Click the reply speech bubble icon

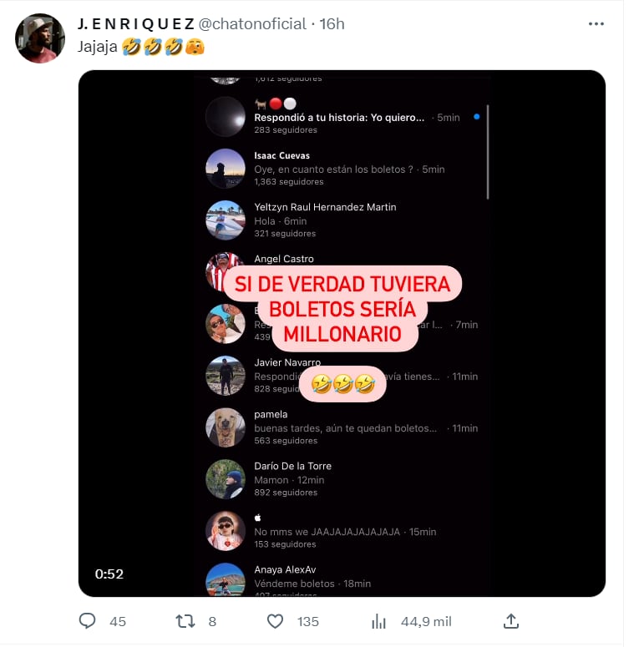tap(89, 621)
